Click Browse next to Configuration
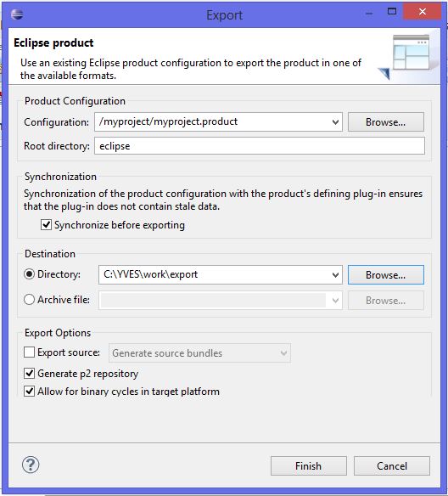 [386, 121]
